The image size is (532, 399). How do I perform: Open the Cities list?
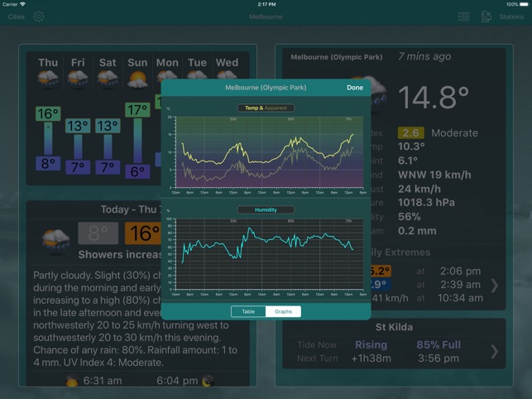coord(16,17)
